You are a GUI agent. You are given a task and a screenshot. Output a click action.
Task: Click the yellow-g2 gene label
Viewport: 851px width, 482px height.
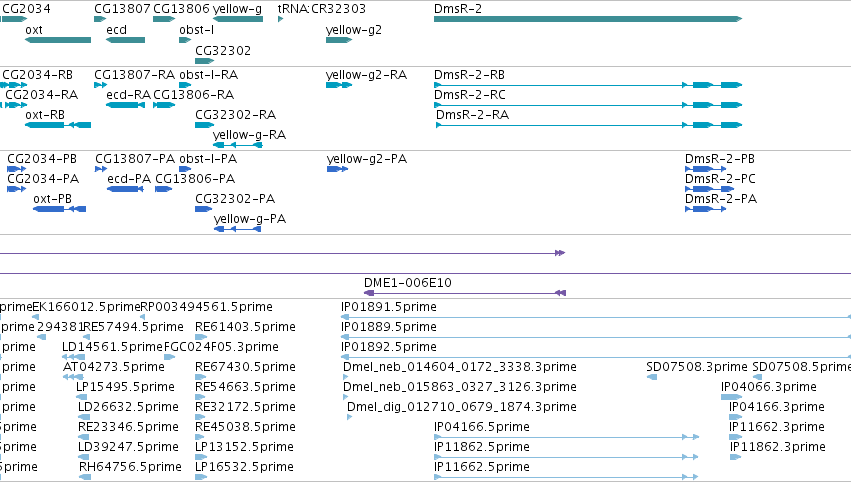(353, 30)
